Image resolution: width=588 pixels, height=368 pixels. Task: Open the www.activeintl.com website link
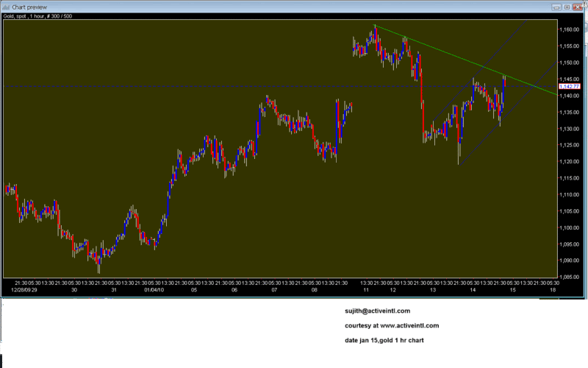pos(410,325)
